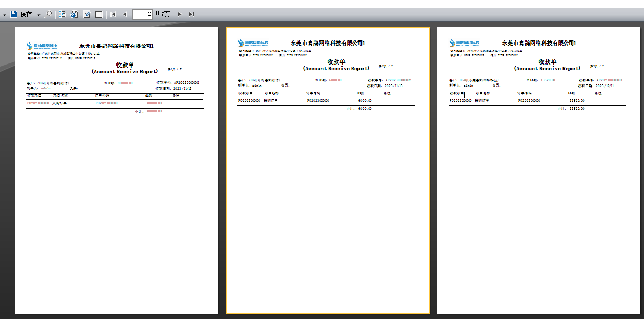Click the dotted-border margins icon
This screenshot has width=644, height=319.
(x=99, y=14)
